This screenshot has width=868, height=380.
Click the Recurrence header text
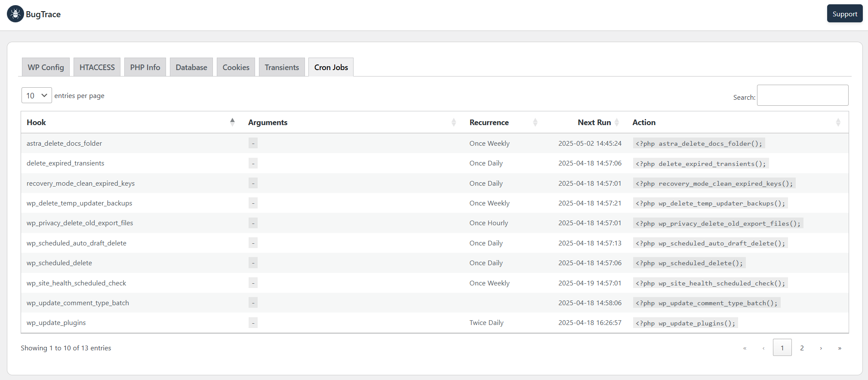[x=489, y=123]
